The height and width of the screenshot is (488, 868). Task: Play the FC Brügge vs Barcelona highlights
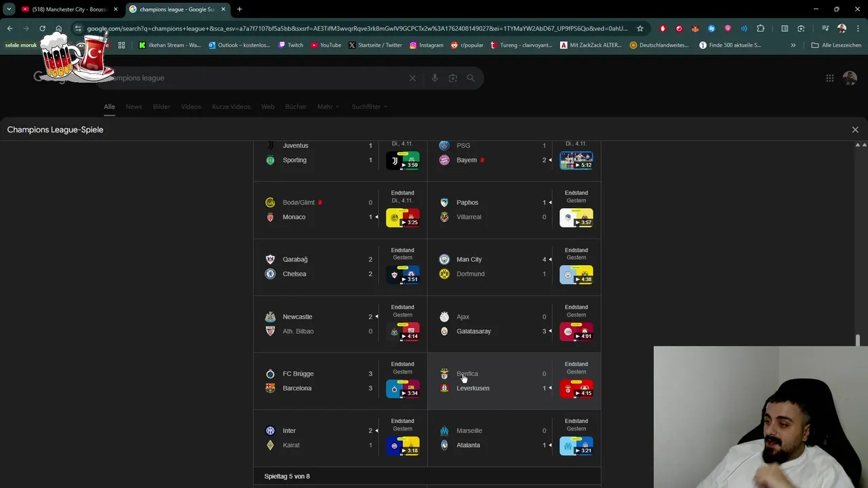pyautogui.click(x=403, y=389)
